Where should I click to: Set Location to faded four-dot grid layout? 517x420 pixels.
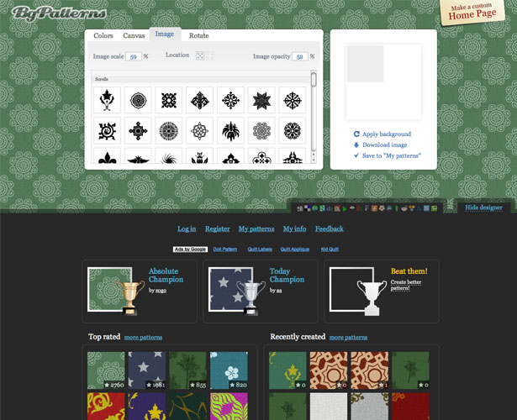pyautogui.click(x=210, y=56)
